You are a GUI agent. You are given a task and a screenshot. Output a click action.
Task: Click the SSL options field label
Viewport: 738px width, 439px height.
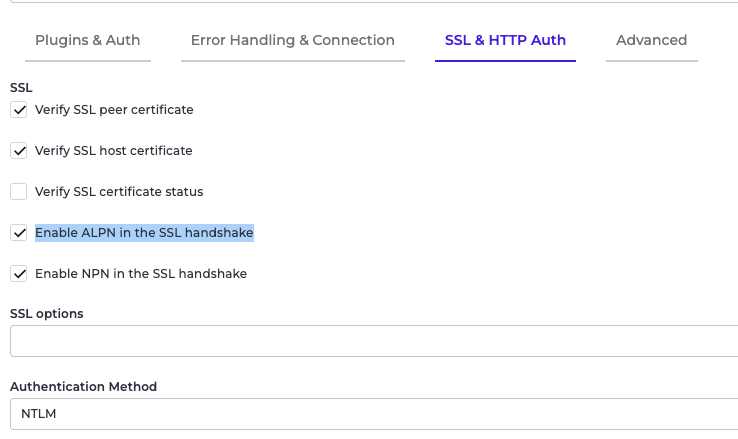[47, 313]
